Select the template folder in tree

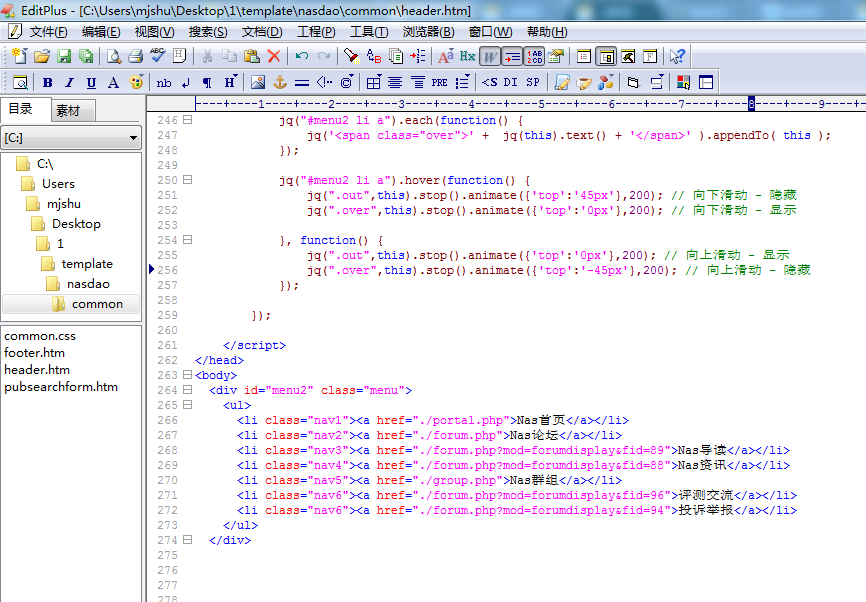tap(87, 263)
